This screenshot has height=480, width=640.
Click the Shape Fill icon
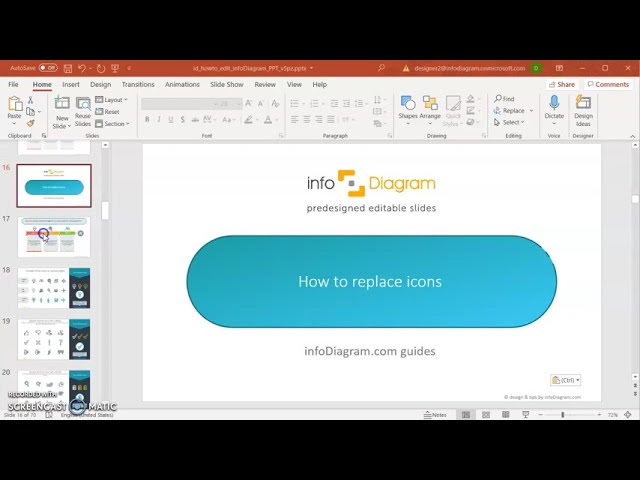pyautogui.click(x=471, y=99)
